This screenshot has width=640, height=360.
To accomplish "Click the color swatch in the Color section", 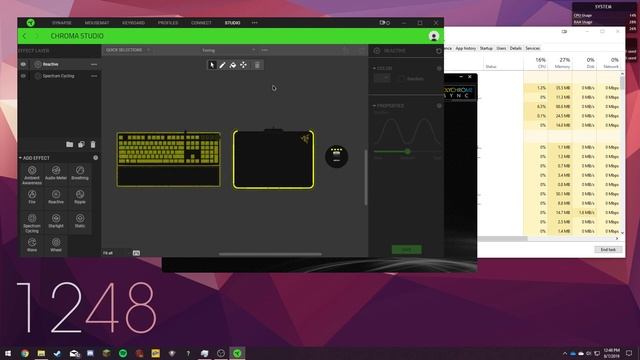I will point(382,78).
